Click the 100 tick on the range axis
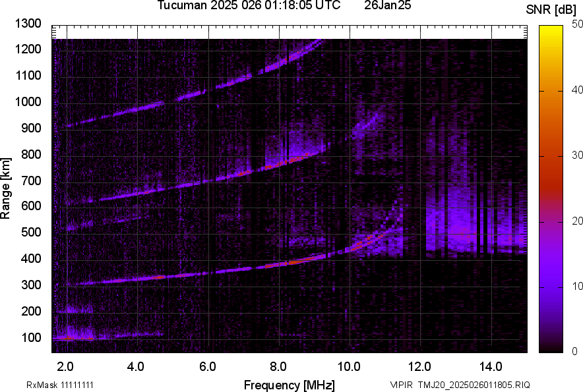The width and height of the screenshot is (583, 392). [31, 338]
